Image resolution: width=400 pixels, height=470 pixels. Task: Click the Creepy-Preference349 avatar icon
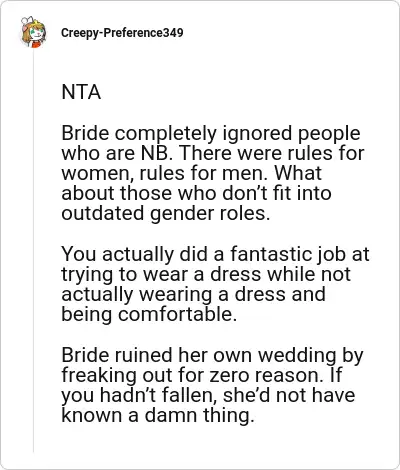pyautogui.click(x=33, y=32)
